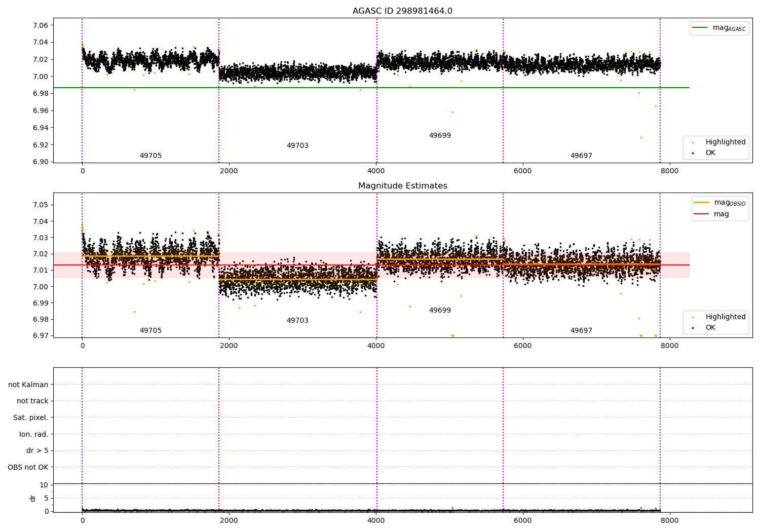
Task: Click the 'Magnitude Estimates' plot title
Action: tap(402, 186)
